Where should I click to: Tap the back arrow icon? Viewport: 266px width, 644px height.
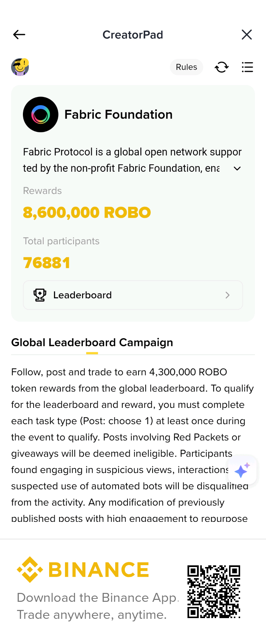(19, 34)
